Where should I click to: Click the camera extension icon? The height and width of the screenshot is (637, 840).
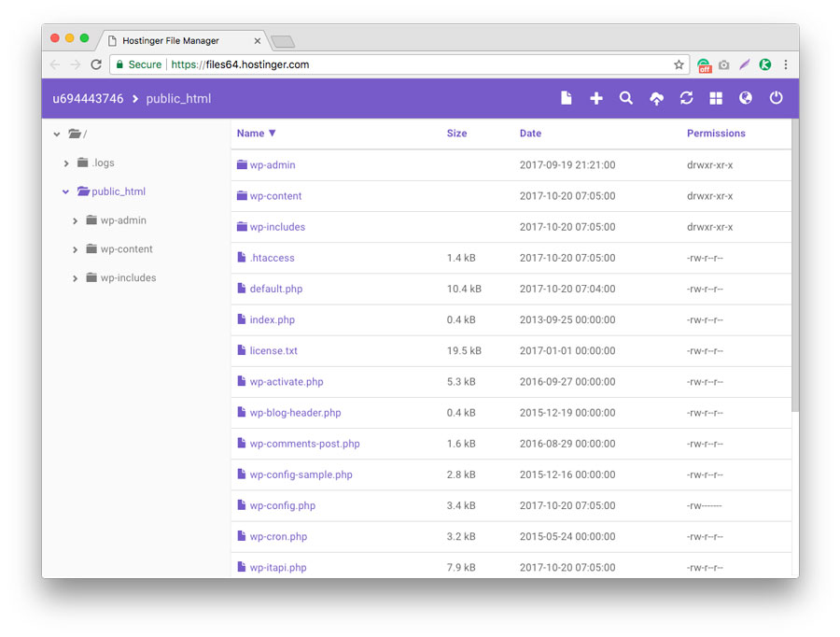[723, 64]
